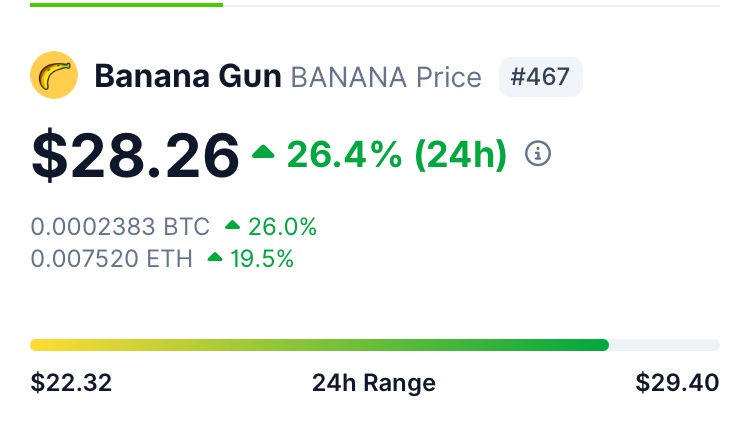The width and height of the screenshot is (750, 423).
Task: Click the $28.26 price value
Action: (135, 154)
